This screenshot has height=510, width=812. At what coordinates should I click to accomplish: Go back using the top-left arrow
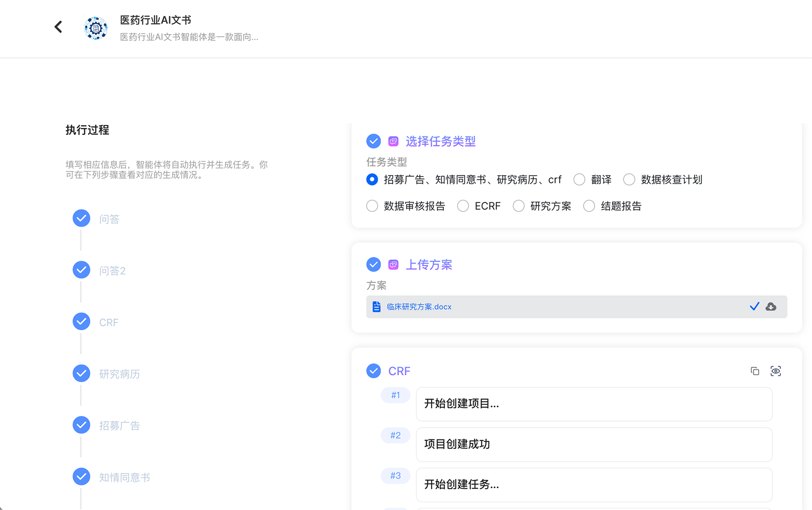(58, 27)
